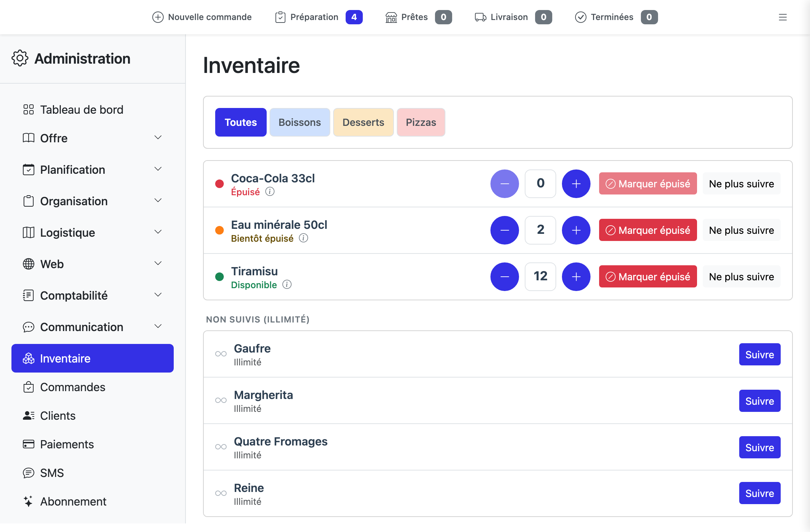
Task: Open the Préparation orders count badge
Action: [354, 17]
